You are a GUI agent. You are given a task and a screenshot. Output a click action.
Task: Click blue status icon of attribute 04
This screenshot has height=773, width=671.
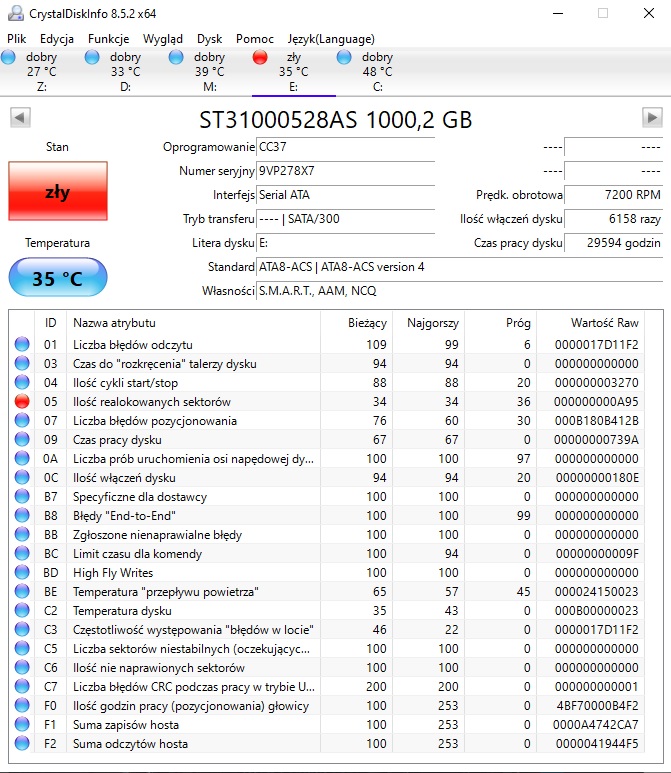tap(22, 382)
